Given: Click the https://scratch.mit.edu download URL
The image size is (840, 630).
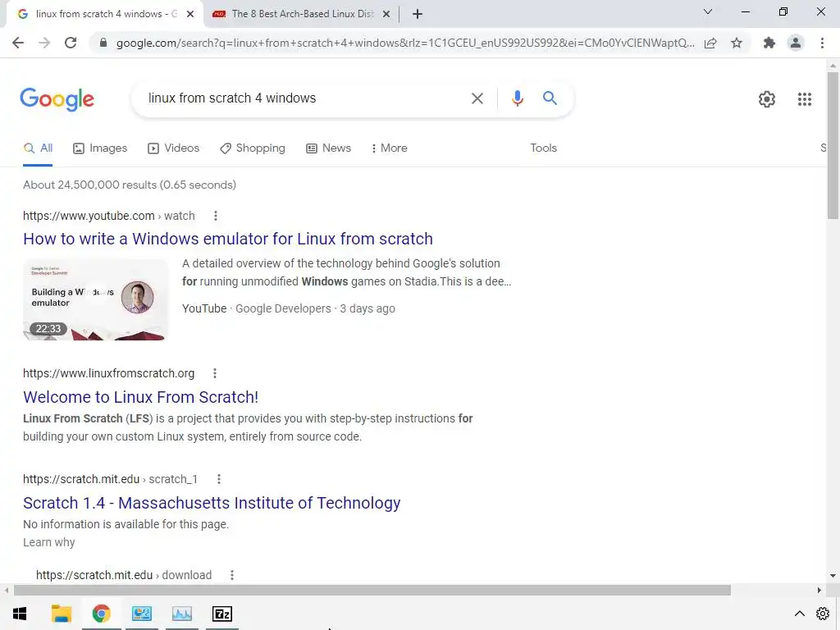Looking at the screenshot, I should (x=124, y=575).
